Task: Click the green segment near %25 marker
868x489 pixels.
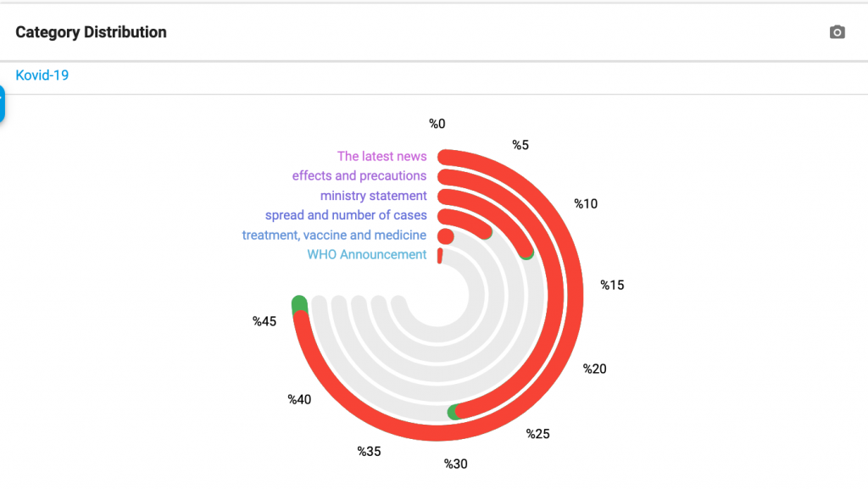Action: pyautogui.click(x=453, y=413)
